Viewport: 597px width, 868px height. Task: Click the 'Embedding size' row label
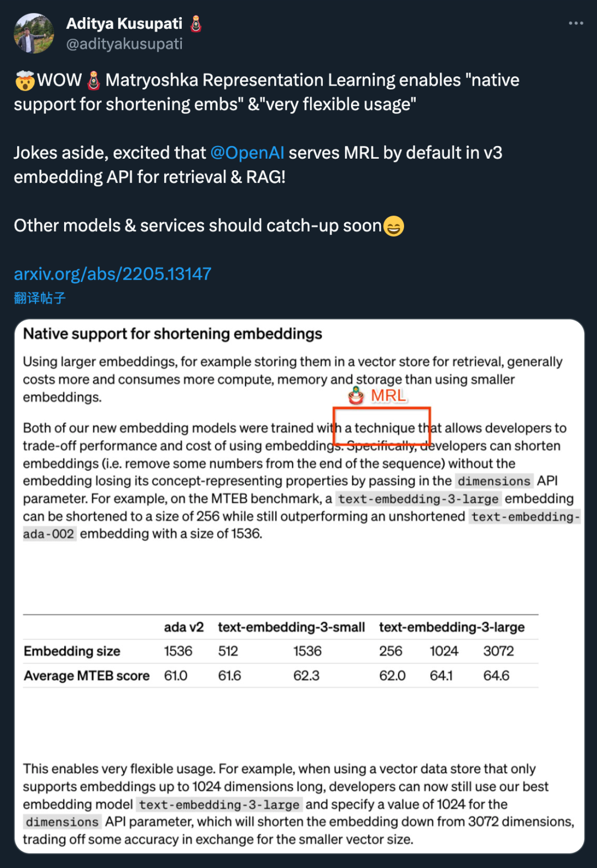pos(72,651)
